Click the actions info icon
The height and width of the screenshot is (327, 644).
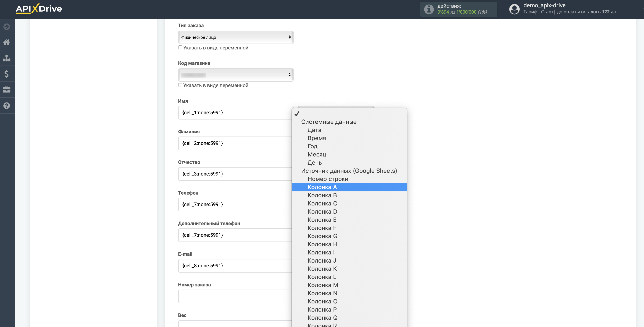[x=429, y=9]
